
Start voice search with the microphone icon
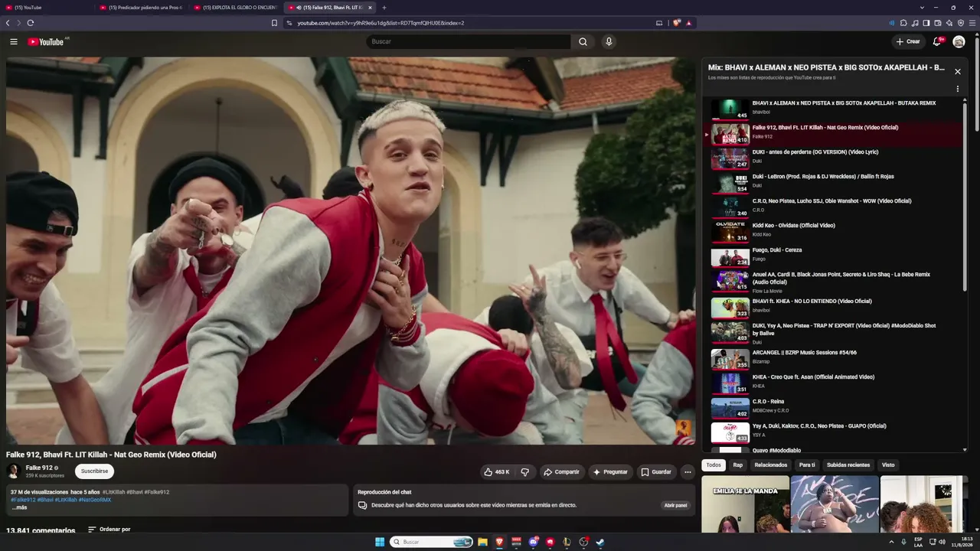[609, 41]
